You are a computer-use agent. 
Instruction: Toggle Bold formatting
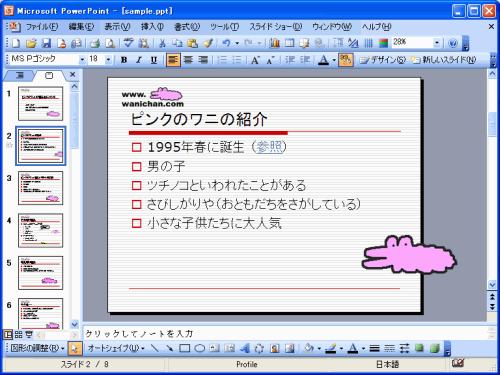click(124, 60)
